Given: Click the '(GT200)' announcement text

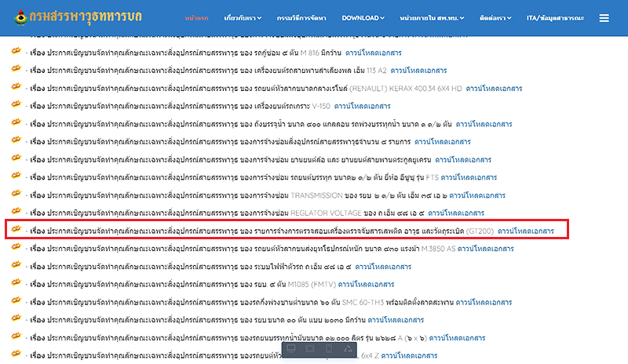Looking at the screenshot, I should pos(480,231).
